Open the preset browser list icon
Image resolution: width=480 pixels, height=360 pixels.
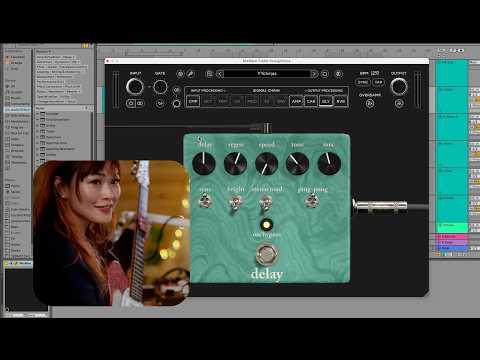point(209,74)
